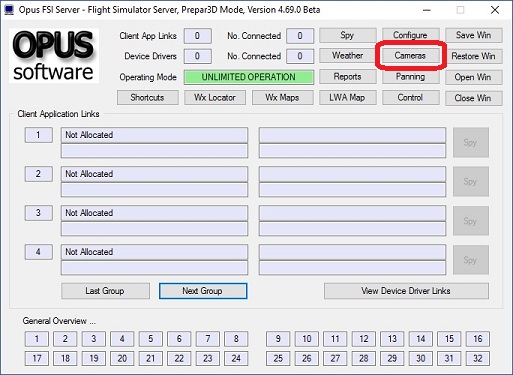Select overview box 9

(x=278, y=339)
